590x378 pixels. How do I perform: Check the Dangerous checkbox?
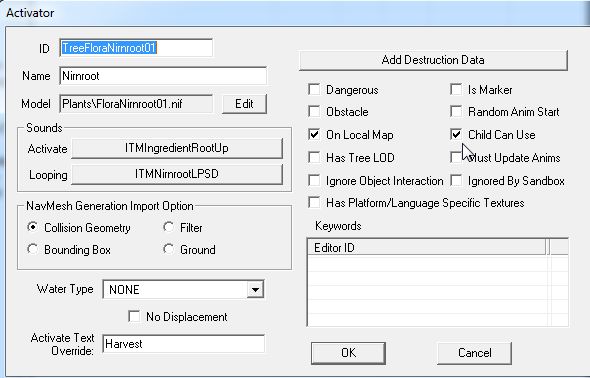point(314,90)
